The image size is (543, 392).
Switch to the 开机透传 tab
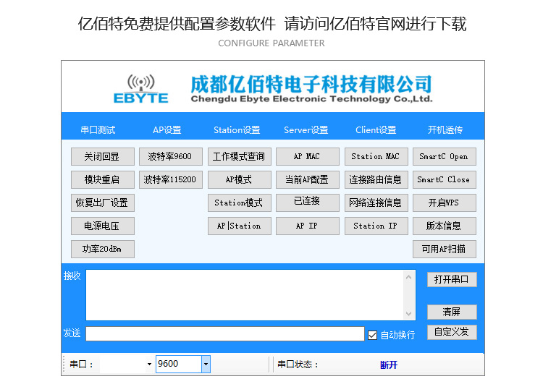pyautogui.click(x=445, y=130)
